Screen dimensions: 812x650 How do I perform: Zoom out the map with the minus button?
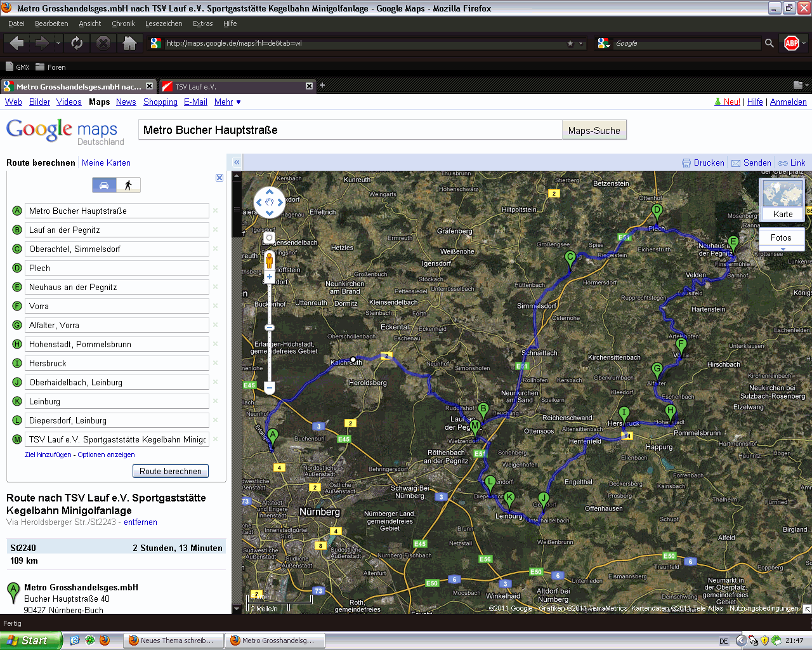[269, 387]
